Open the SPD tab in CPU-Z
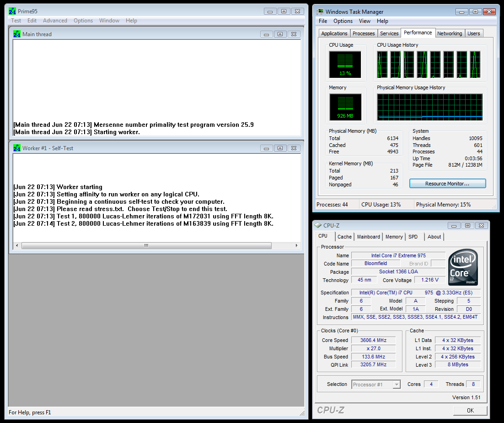The image size is (504, 423). [x=414, y=237]
